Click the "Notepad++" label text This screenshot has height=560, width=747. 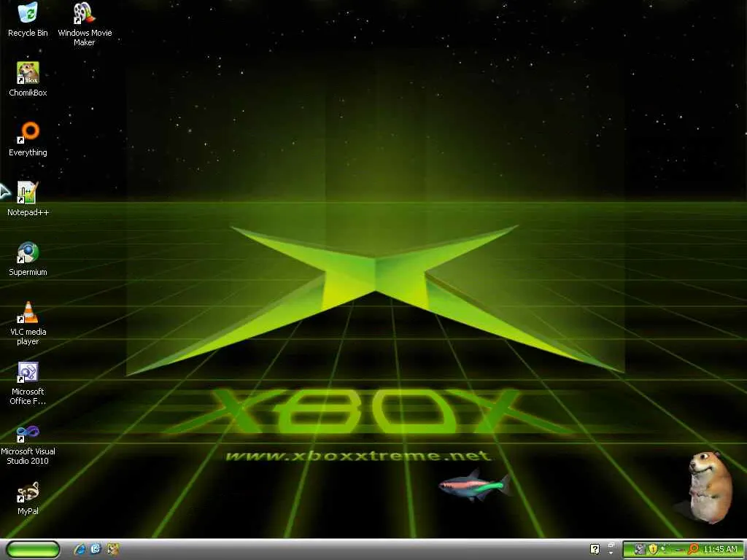[28, 212]
